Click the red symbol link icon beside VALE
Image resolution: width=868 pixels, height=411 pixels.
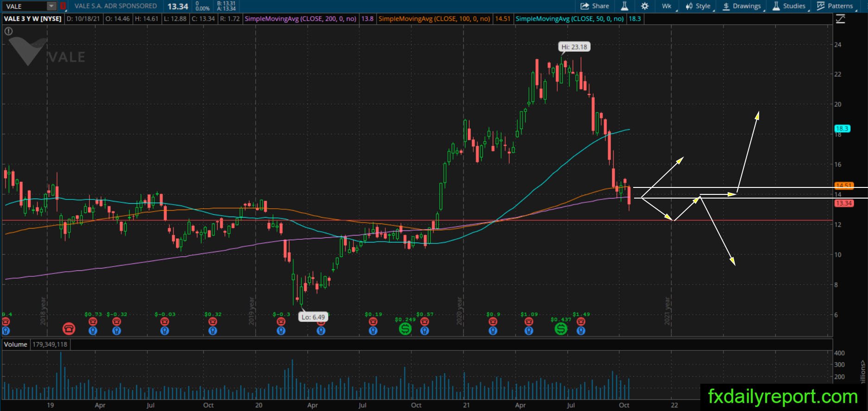63,6
